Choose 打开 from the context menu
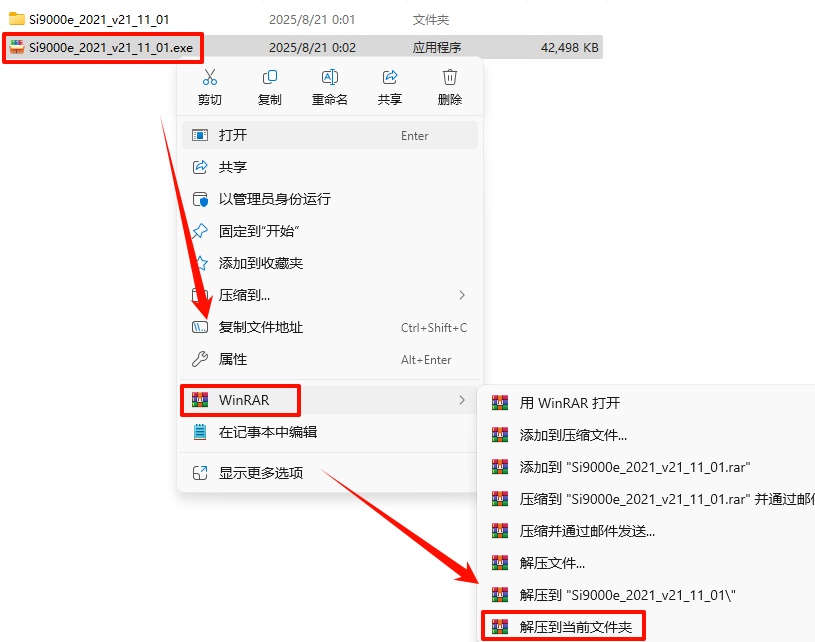The width and height of the screenshot is (815, 642). [330, 135]
